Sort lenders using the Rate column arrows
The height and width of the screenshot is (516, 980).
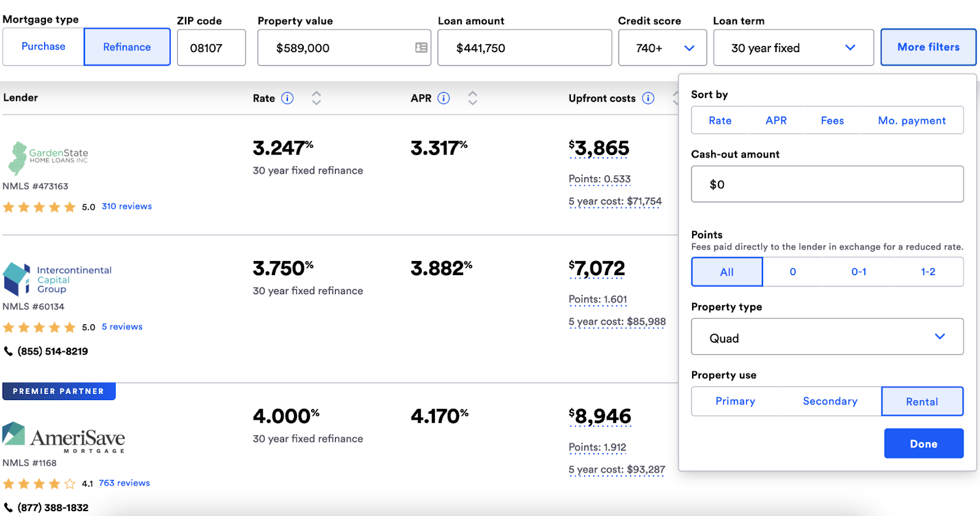(x=316, y=98)
